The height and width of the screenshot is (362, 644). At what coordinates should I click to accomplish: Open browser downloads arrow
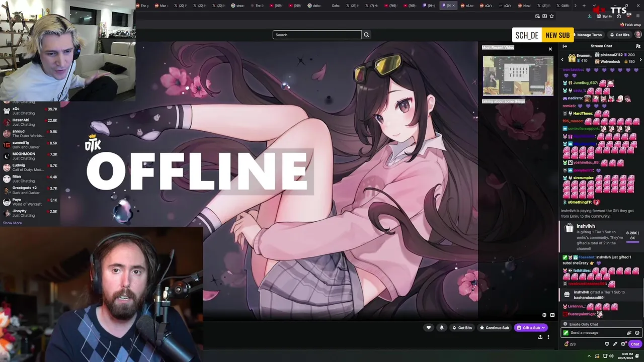[590, 16]
